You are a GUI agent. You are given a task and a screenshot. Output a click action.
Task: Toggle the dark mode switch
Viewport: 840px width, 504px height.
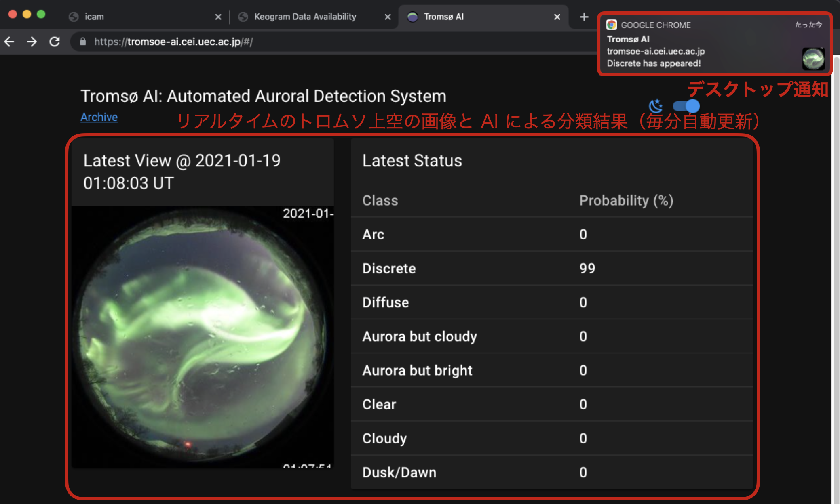tap(686, 106)
